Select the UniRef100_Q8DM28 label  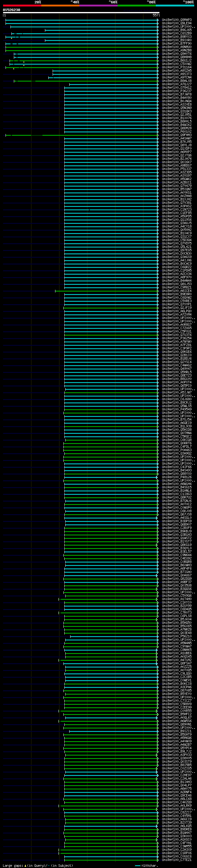pyautogui.click(x=176, y=128)
